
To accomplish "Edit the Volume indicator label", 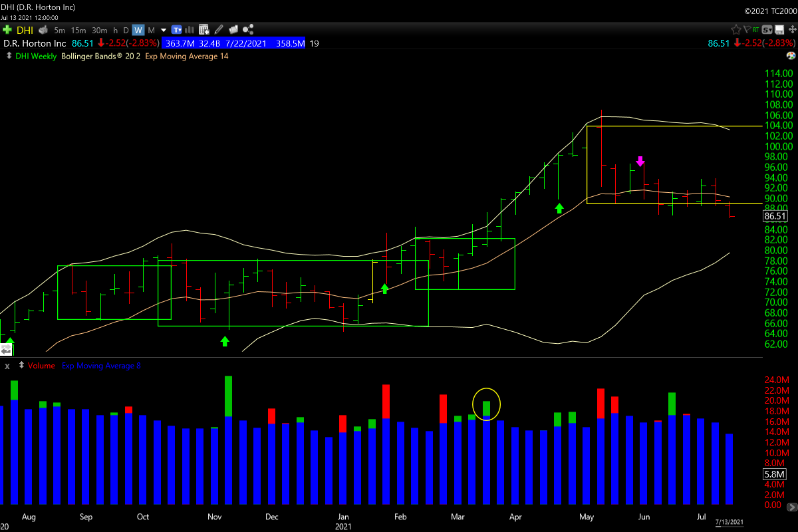I will click(41, 366).
